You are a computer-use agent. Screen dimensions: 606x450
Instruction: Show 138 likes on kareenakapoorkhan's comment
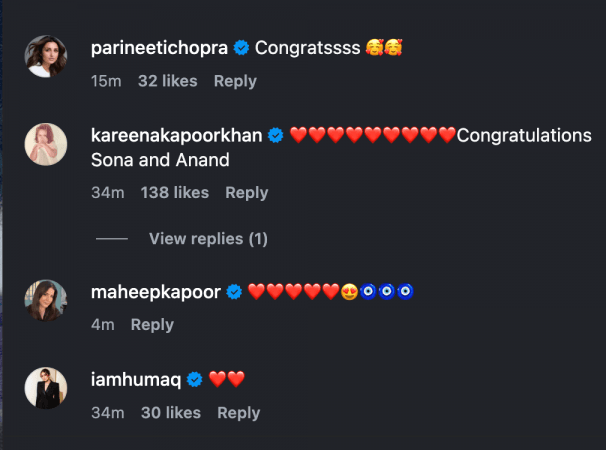[x=175, y=193]
